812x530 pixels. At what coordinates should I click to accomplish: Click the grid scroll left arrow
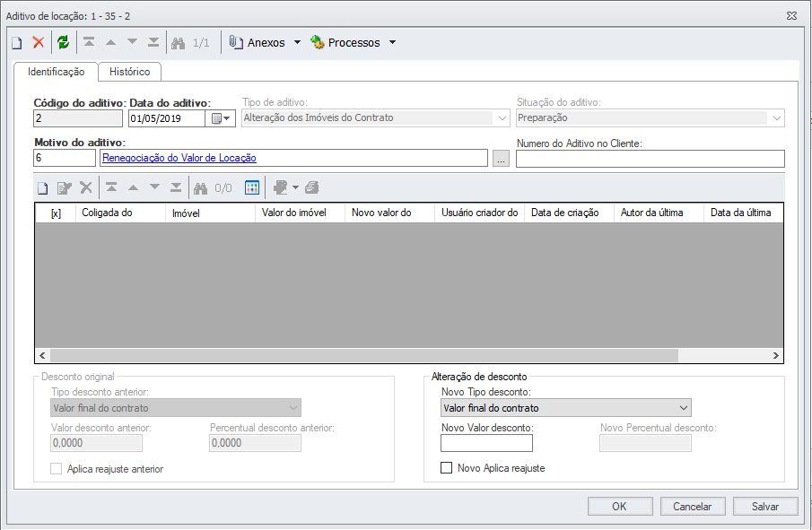[x=42, y=356]
